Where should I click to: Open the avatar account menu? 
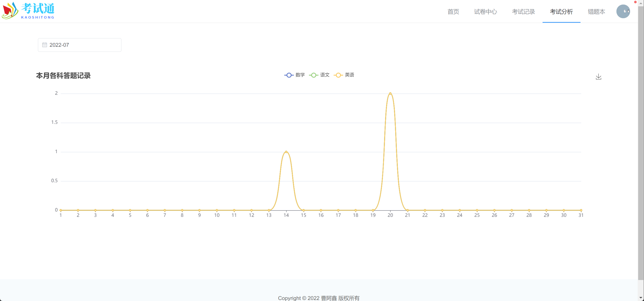point(623,11)
